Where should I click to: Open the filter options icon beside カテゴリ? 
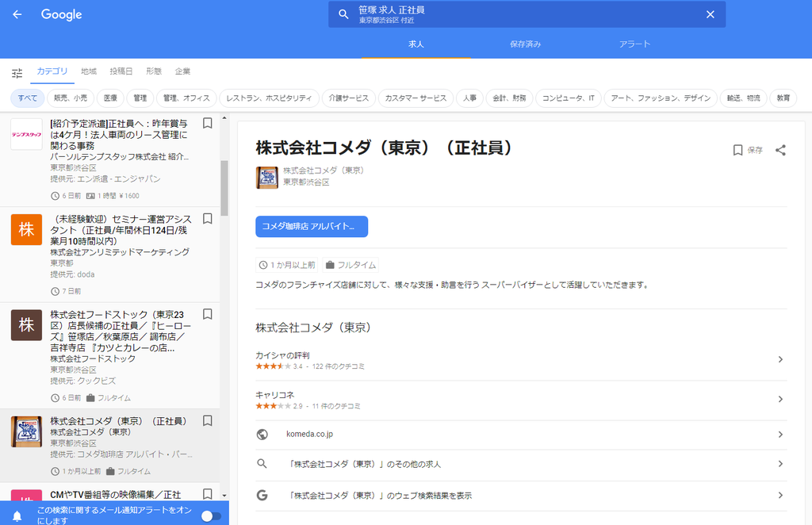[x=17, y=71]
